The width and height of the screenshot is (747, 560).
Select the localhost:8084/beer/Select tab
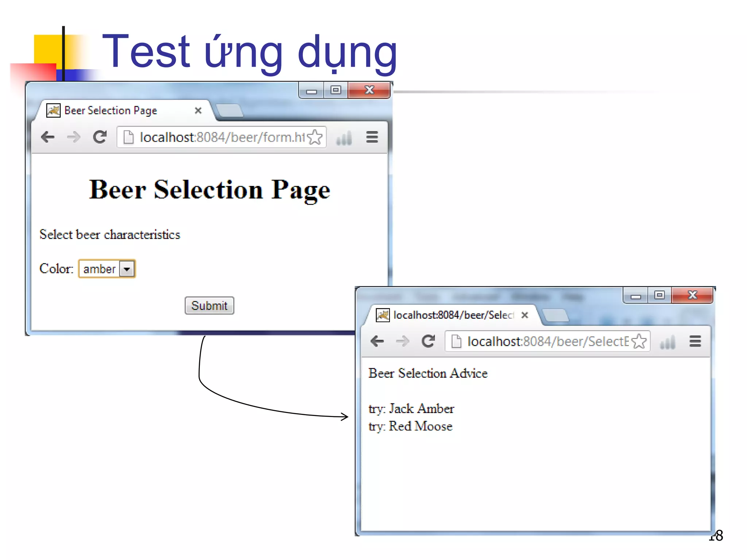coord(452,315)
